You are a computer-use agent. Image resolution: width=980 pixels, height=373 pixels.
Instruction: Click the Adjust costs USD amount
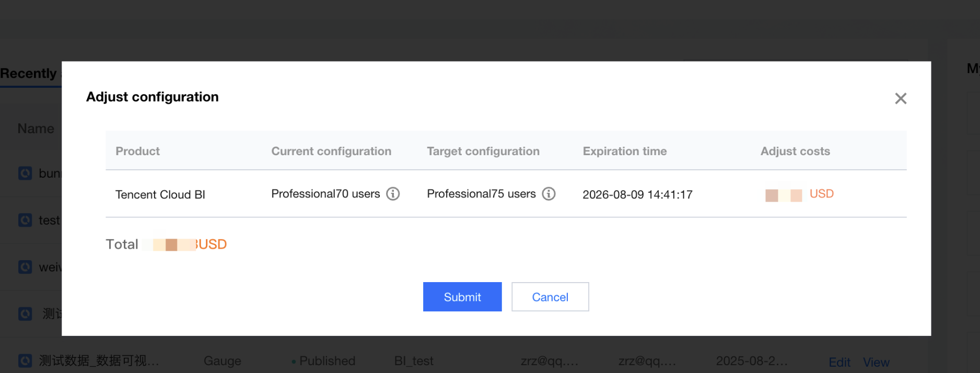pyautogui.click(x=799, y=194)
